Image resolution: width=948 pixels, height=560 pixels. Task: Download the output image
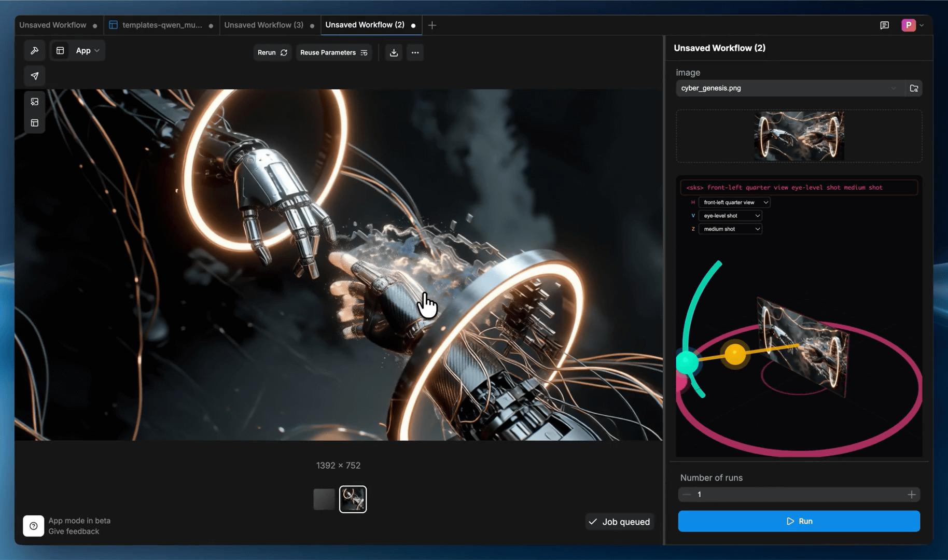394,52
